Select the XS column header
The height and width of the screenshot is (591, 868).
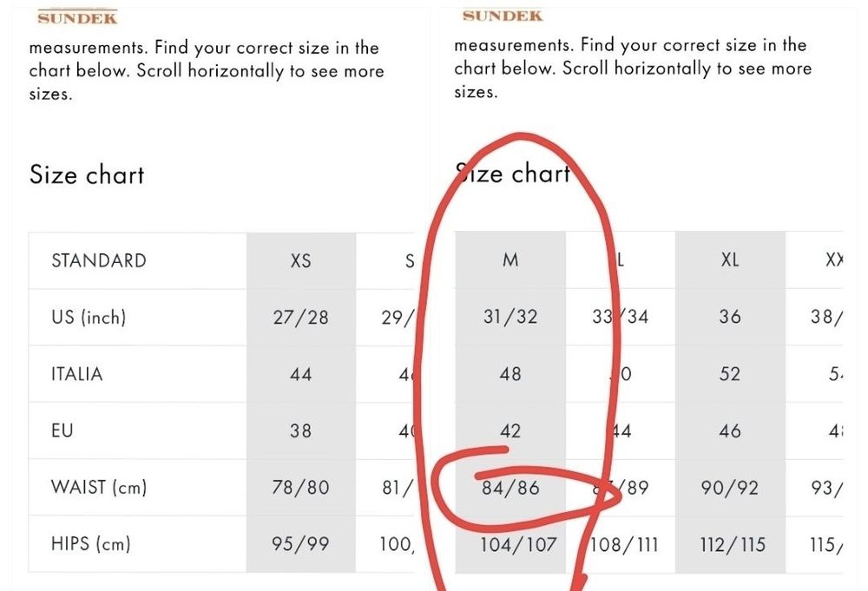point(300,260)
